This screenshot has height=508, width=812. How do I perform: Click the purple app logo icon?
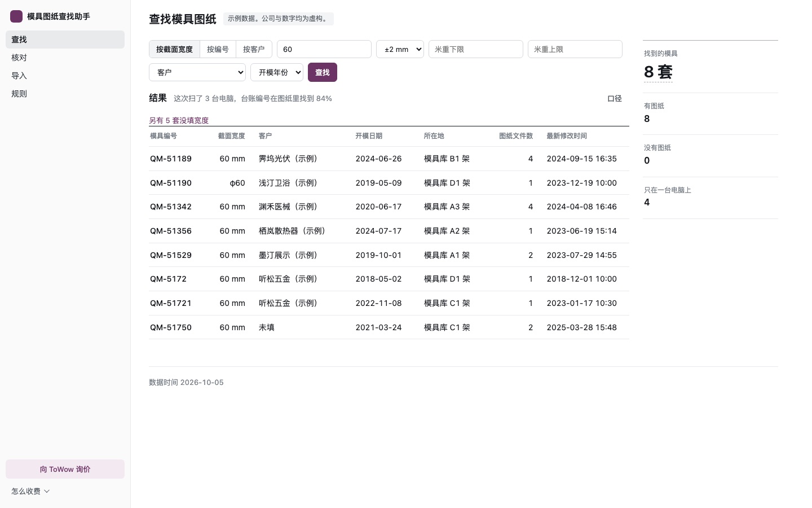(16, 16)
